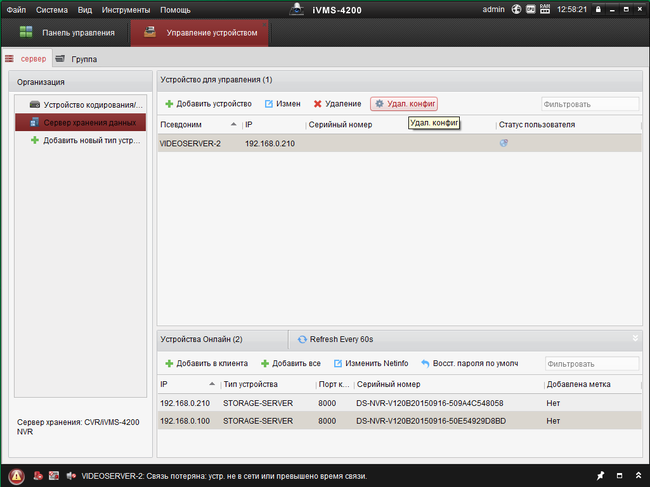Select online device row 192.168.0.100

coord(399,421)
